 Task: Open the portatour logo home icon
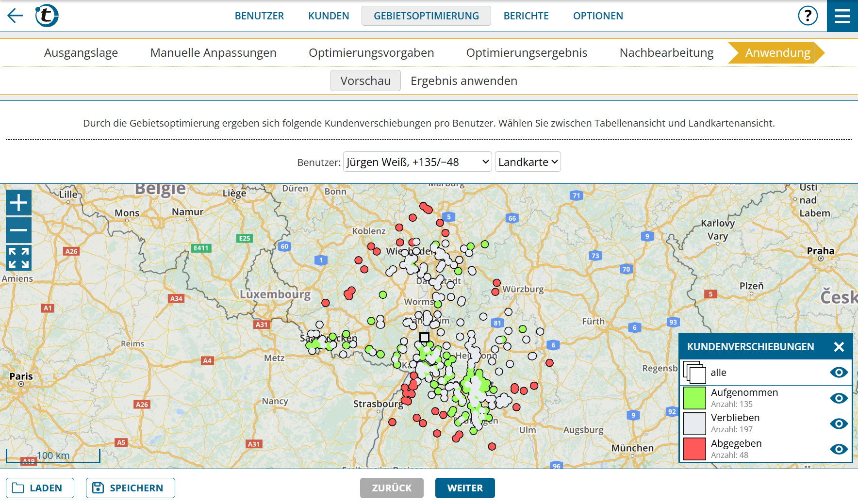point(47,16)
